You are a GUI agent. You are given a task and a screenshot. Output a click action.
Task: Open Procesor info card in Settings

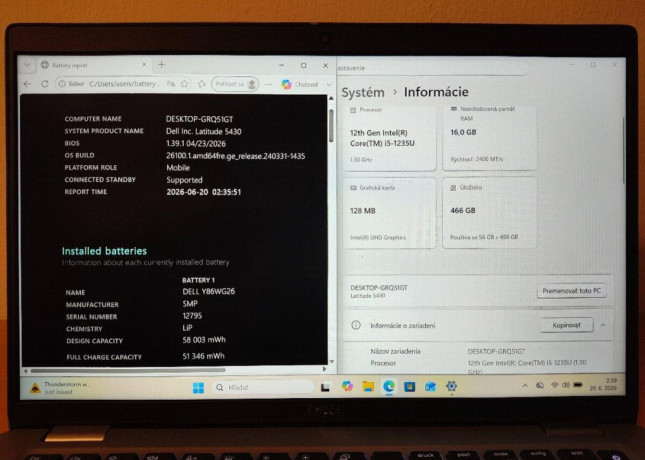point(390,138)
